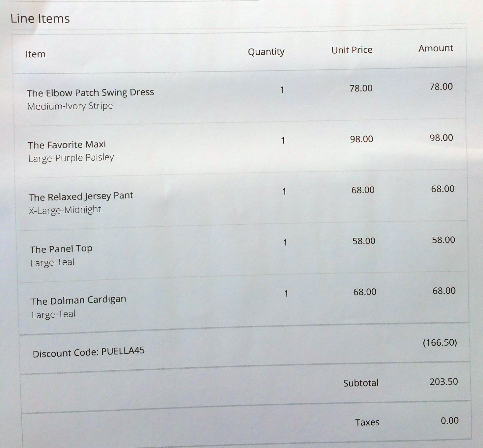Open The Relaxed Jersey Pant item
Screen dimensions: 483x448
(x=81, y=197)
